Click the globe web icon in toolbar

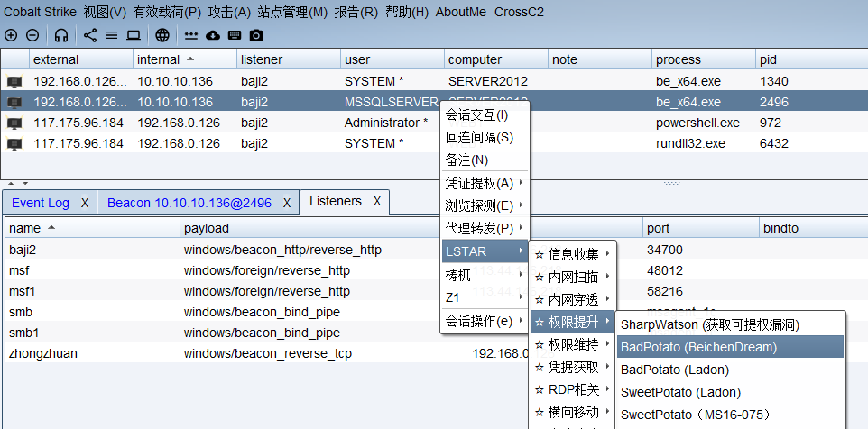162,35
